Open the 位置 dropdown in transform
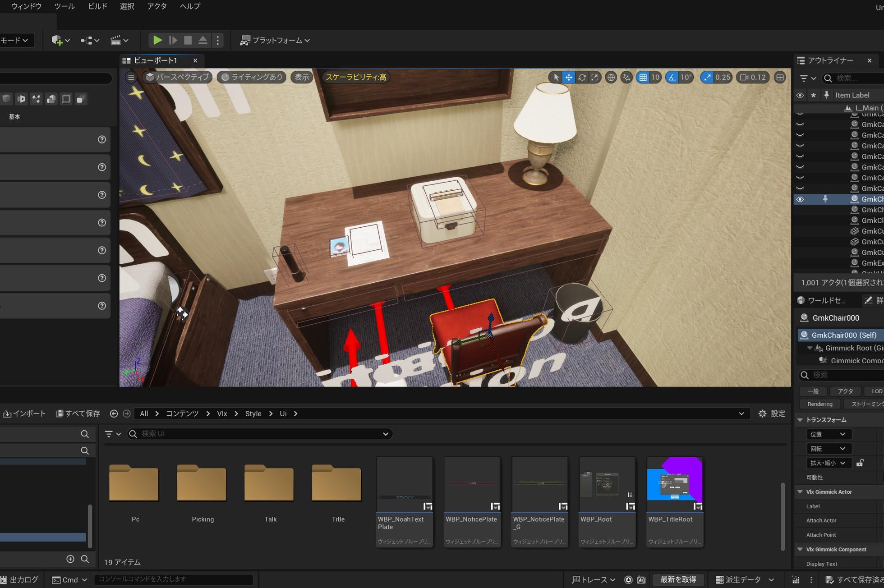 (828, 434)
